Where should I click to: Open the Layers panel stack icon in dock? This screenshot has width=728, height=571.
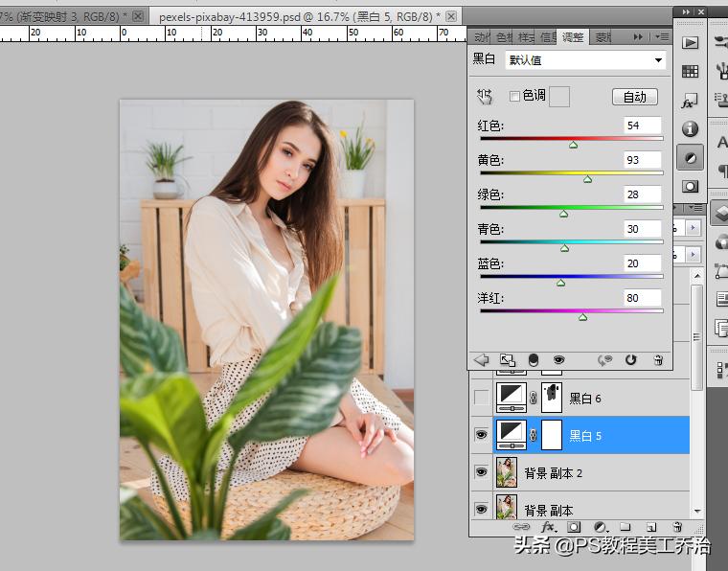720,213
